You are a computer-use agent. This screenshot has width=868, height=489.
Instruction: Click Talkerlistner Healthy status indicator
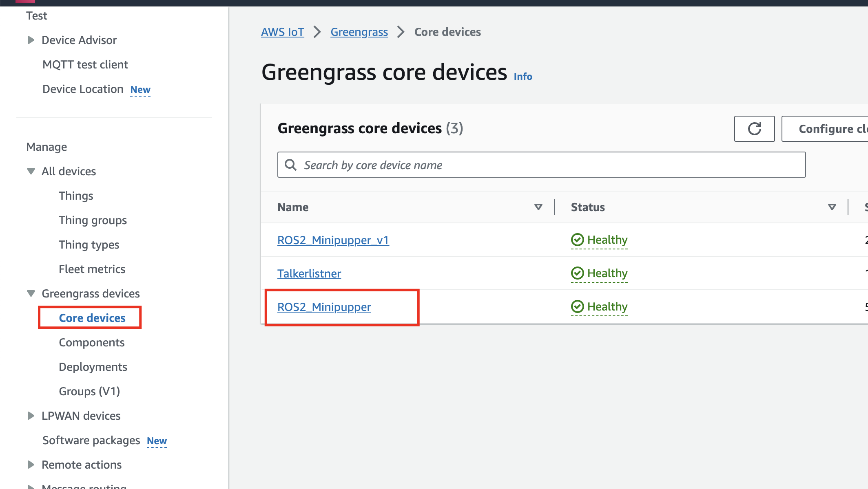click(599, 273)
